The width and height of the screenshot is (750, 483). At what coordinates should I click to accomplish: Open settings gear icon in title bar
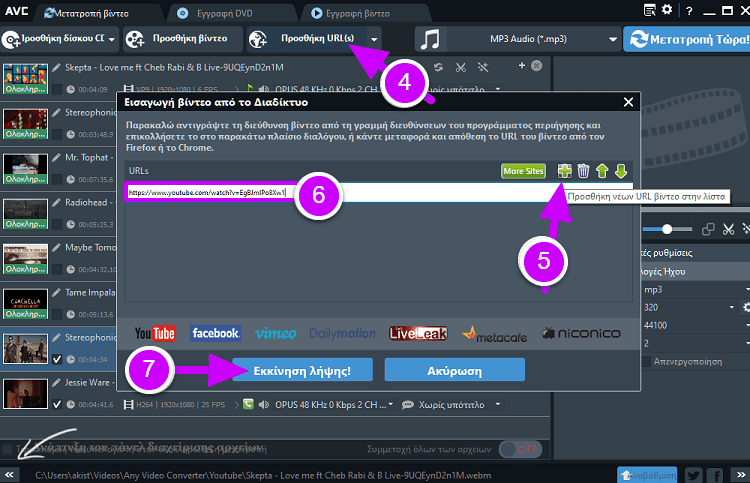point(667,10)
